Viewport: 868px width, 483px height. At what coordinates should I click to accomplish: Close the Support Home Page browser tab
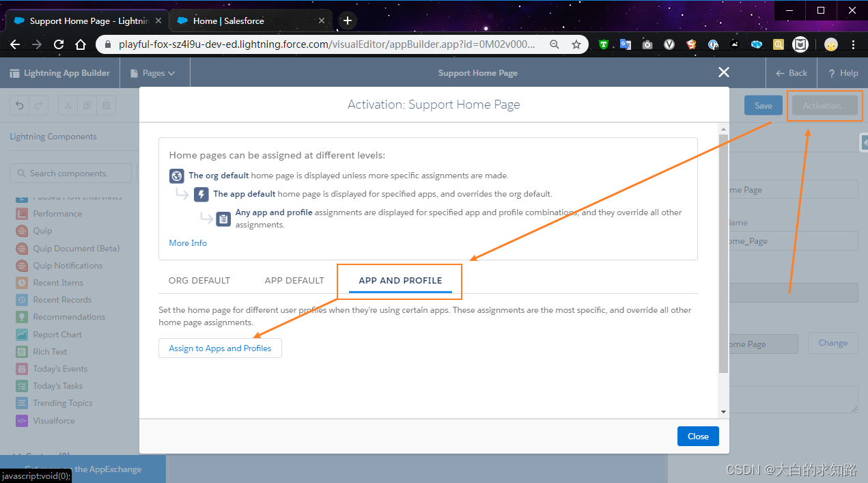click(x=158, y=20)
